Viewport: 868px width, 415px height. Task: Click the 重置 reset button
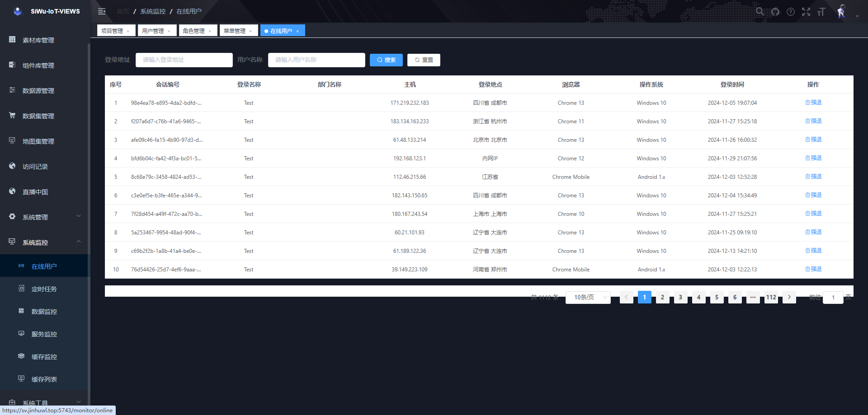click(424, 60)
